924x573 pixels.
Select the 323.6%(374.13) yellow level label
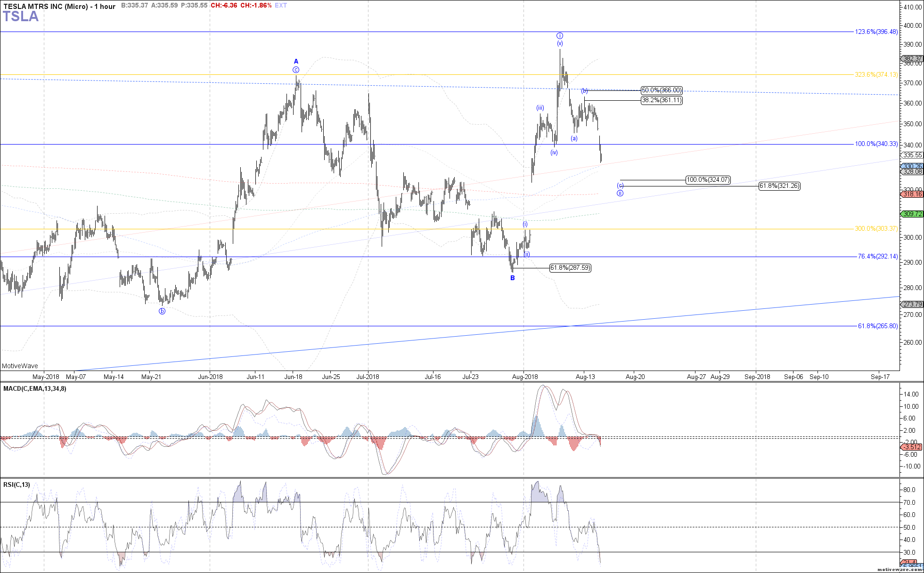[876, 75]
